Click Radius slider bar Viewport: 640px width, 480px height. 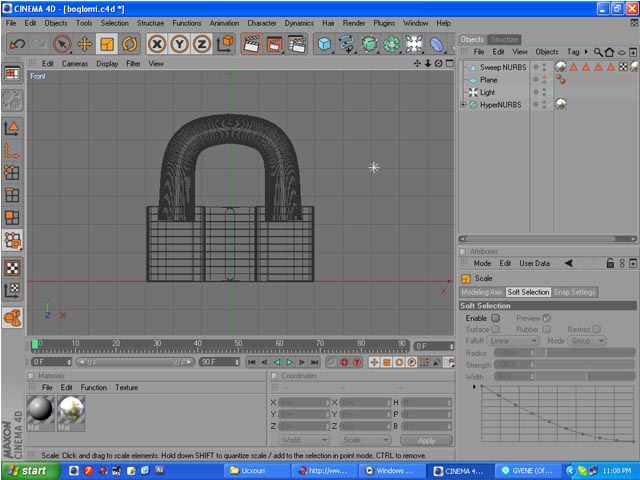[586, 353]
